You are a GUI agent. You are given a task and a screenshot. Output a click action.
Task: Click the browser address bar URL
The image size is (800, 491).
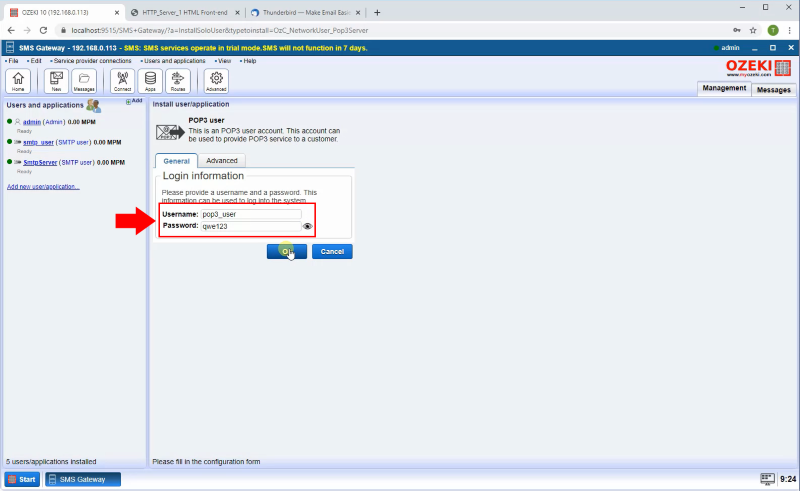[x=219, y=30]
